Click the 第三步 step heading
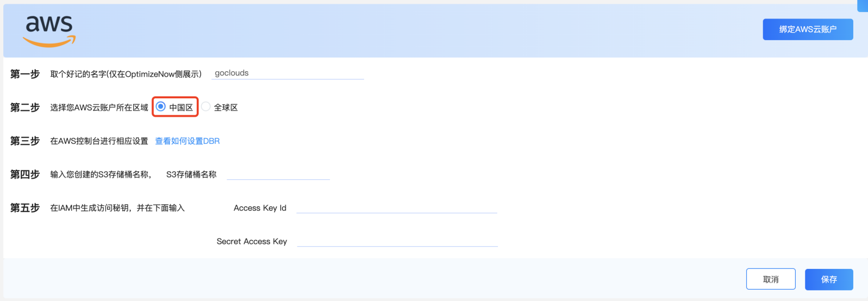Image resolution: width=868 pixels, height=301 pixels. (x=25, y=141)
